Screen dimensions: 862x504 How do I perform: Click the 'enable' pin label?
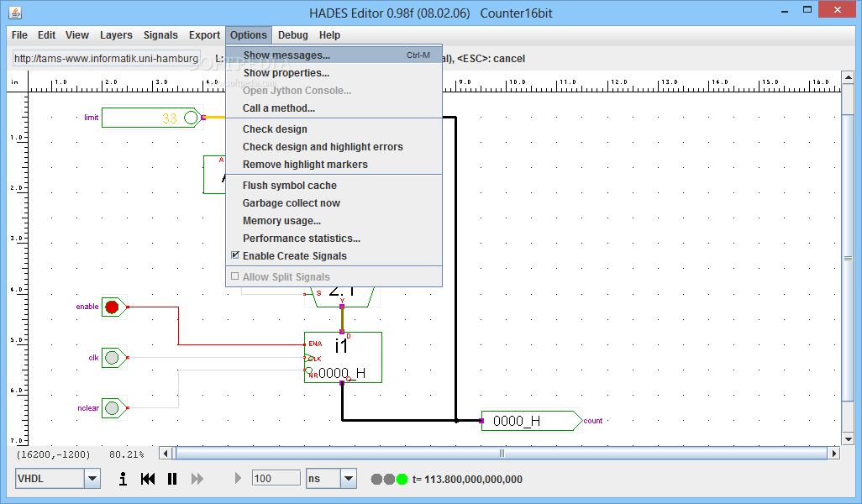[87, 307]
